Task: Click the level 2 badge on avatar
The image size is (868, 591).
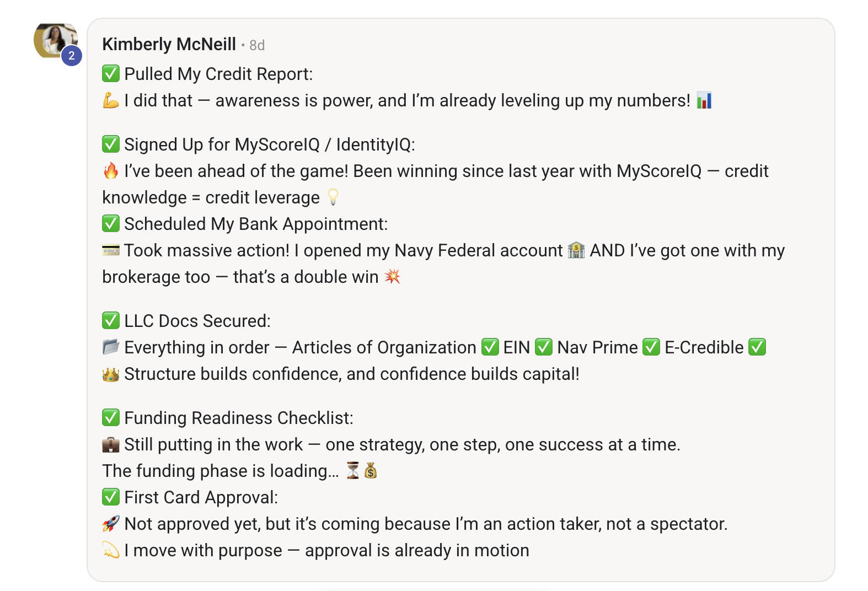Action: coord(72,56)
